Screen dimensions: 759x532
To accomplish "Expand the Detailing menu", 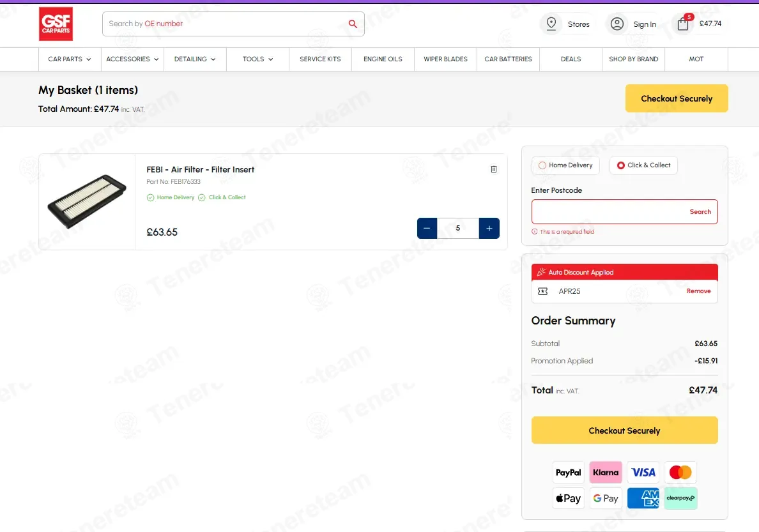I will tap(195, 59).
